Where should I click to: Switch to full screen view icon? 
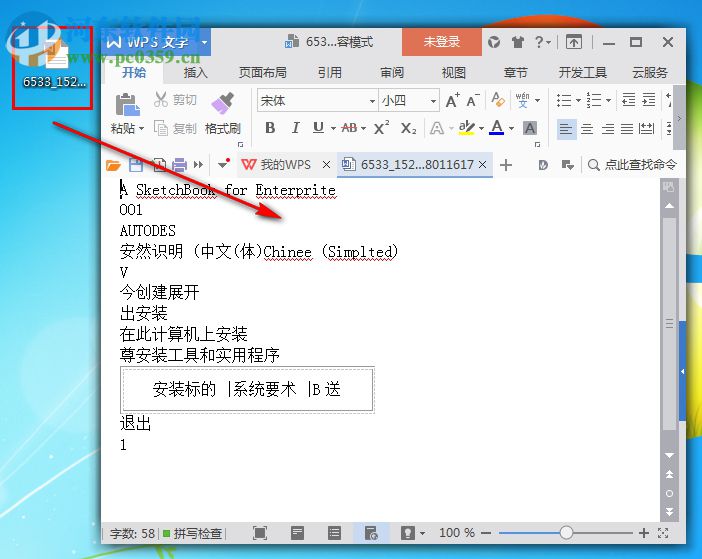tap(260, 533)
